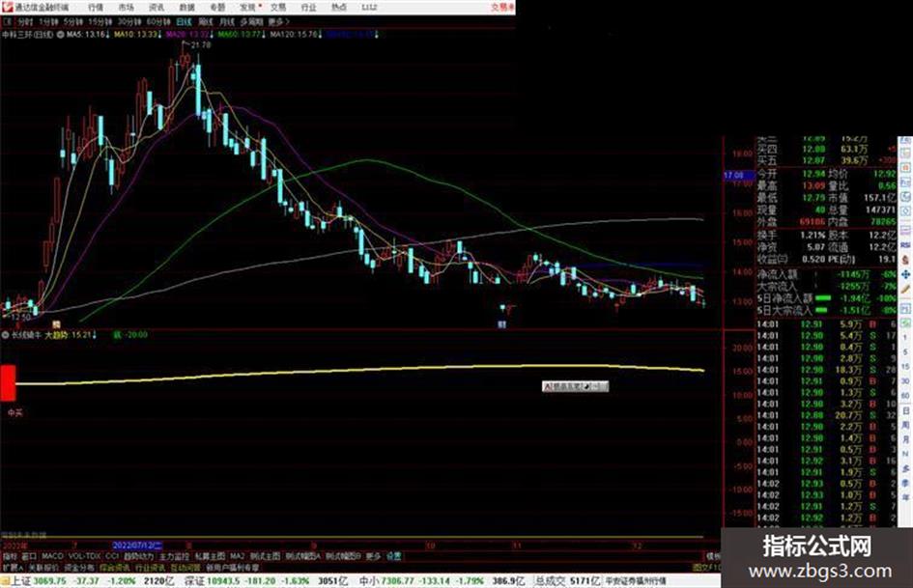Click the 2022/07/12 date marker on timeline
This screenshot has height=588, width=913.
tap(137, 546)
